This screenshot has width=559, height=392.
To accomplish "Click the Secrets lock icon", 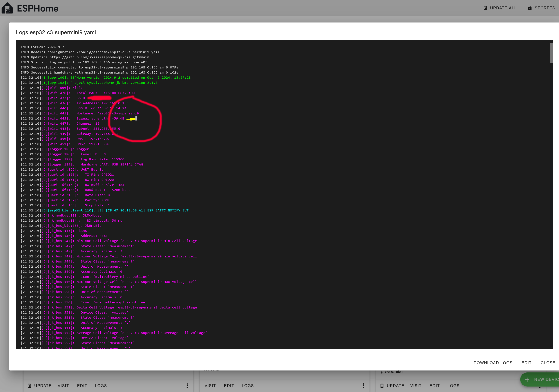I will (530, 8).
